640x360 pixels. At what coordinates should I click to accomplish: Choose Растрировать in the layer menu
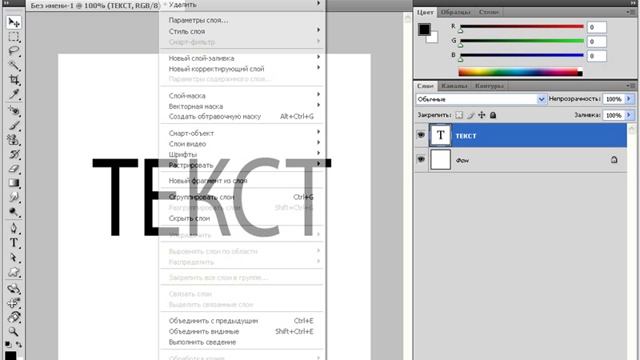point(244,165)
